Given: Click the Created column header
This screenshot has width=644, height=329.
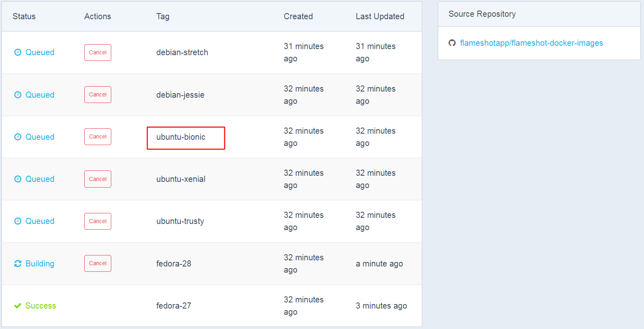Looking at the screenshot, I should coord(298,16).
